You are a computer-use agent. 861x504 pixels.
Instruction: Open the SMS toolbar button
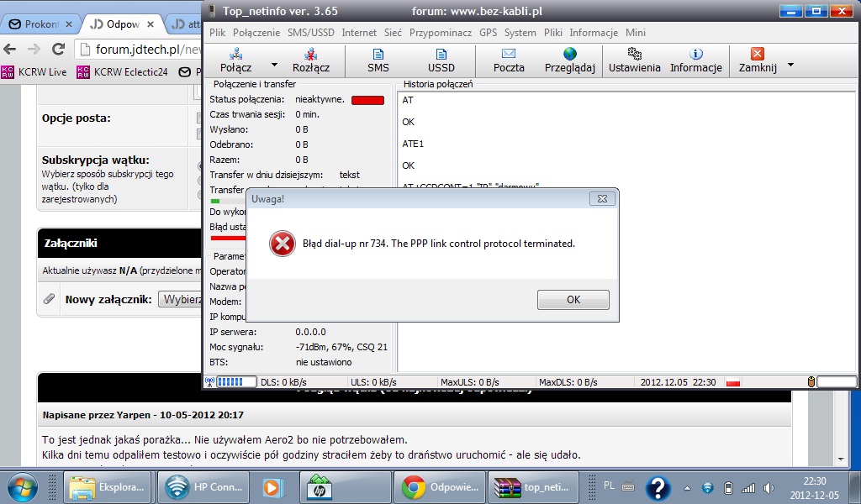coord(378,55)
